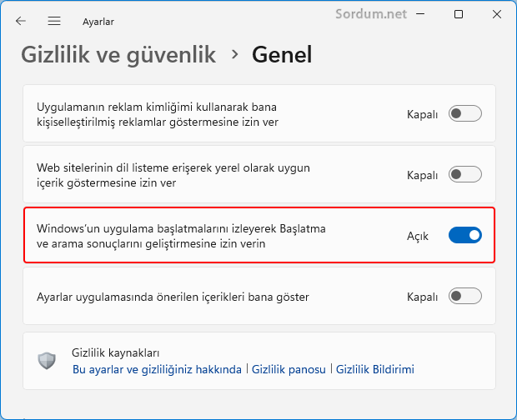The image size is (517, 420).
Task: Minimize the Ayarlar window
Action: click(x=420, y=14)
